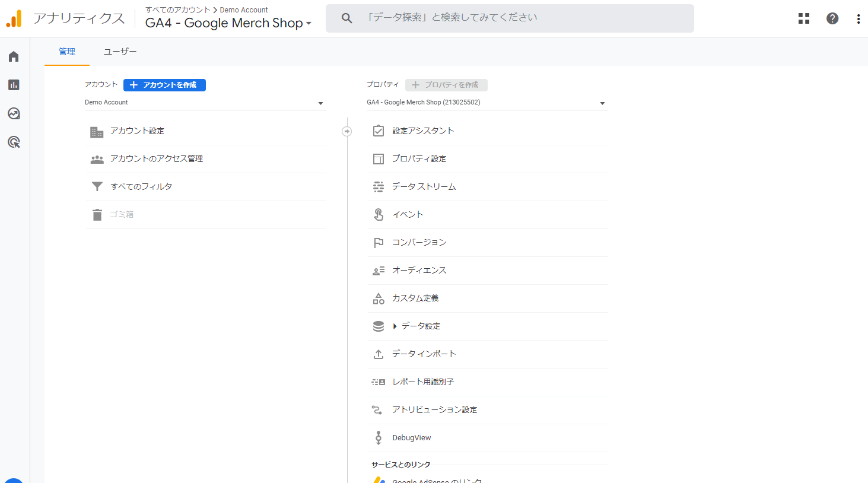Click the イベント touch hand icon
868x483 pixels.
pyautogui.click(x=379, y=215)
